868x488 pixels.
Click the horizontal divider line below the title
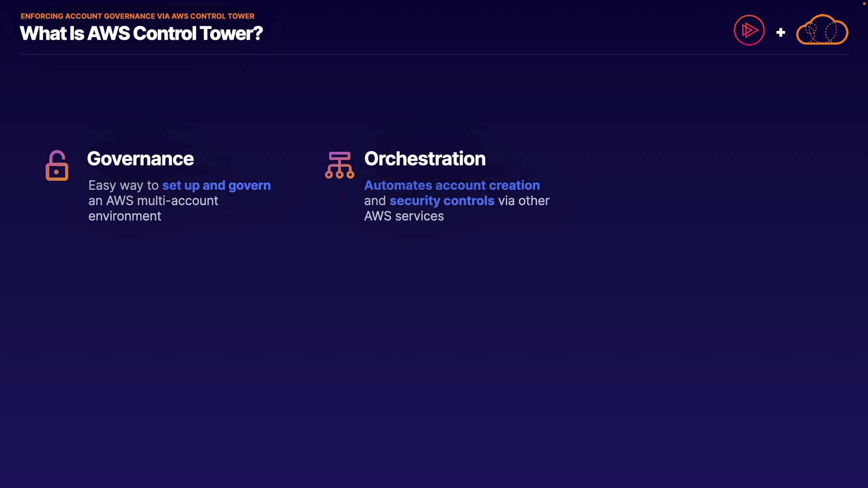pyautogui.click(x=434, y=55)
